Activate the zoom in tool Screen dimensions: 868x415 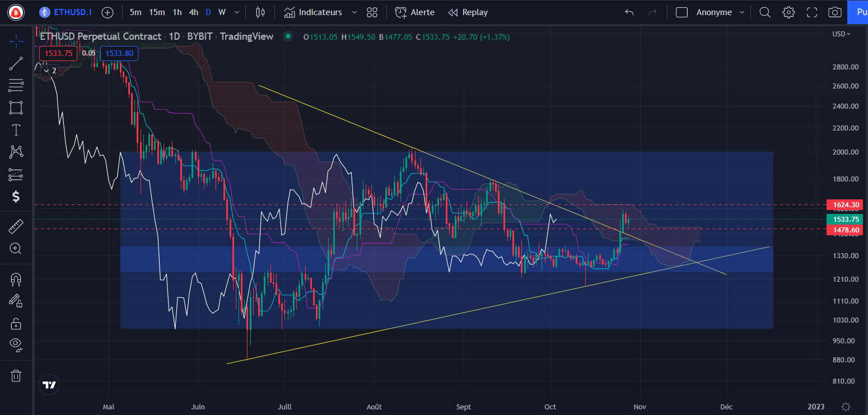(16, 249)
